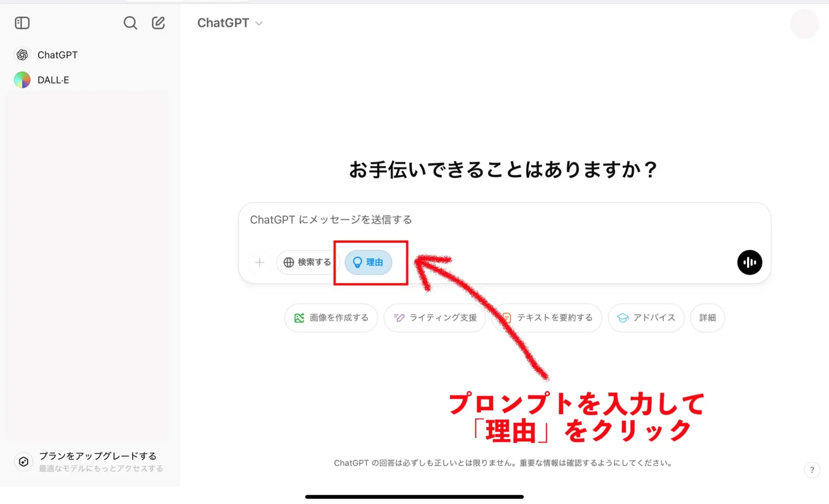Toggle the 検索する web search button
This screenshot has height=504, width=829.
[x=307, y=262]
